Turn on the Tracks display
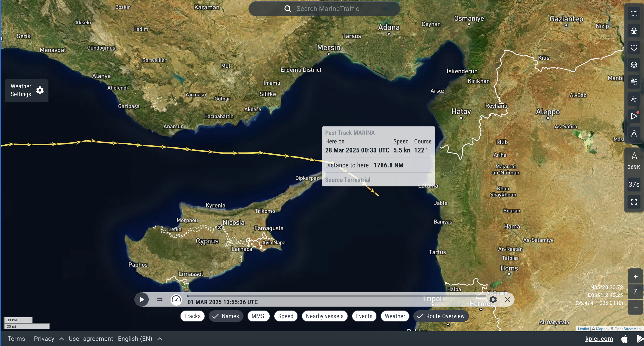 [x=192, y=316]
